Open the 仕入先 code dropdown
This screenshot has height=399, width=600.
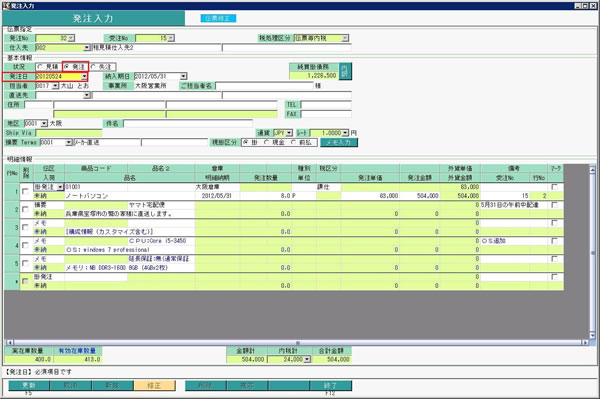(x=87, y=47)
